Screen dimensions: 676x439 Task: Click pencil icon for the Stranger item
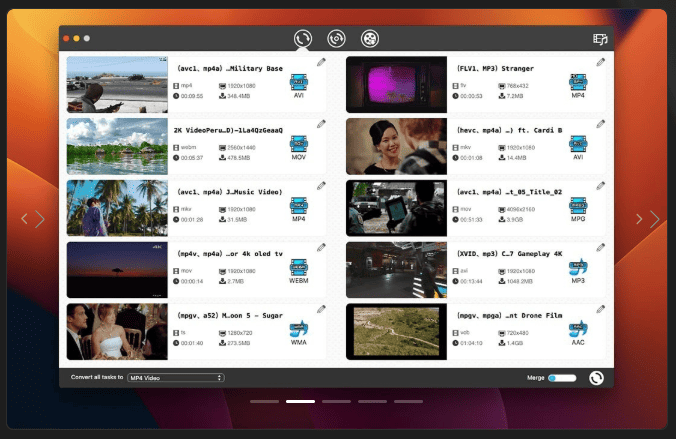601,62
